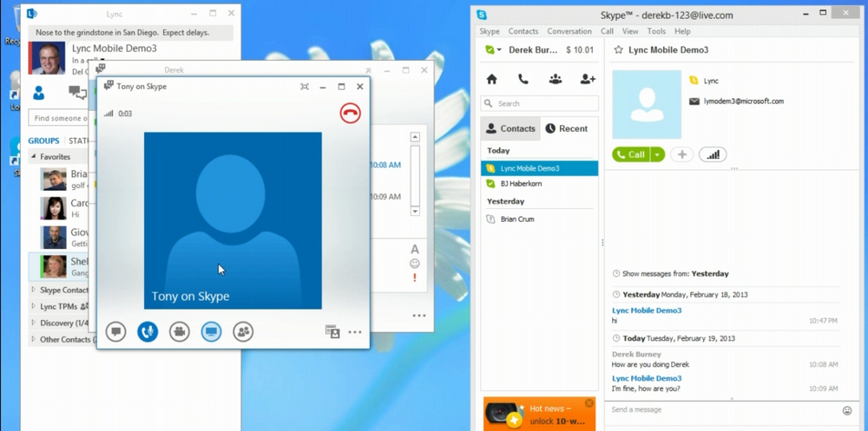Open the participants button in call window
The height and width of the screenshot is (431, 868).
(x=243, y=331)
